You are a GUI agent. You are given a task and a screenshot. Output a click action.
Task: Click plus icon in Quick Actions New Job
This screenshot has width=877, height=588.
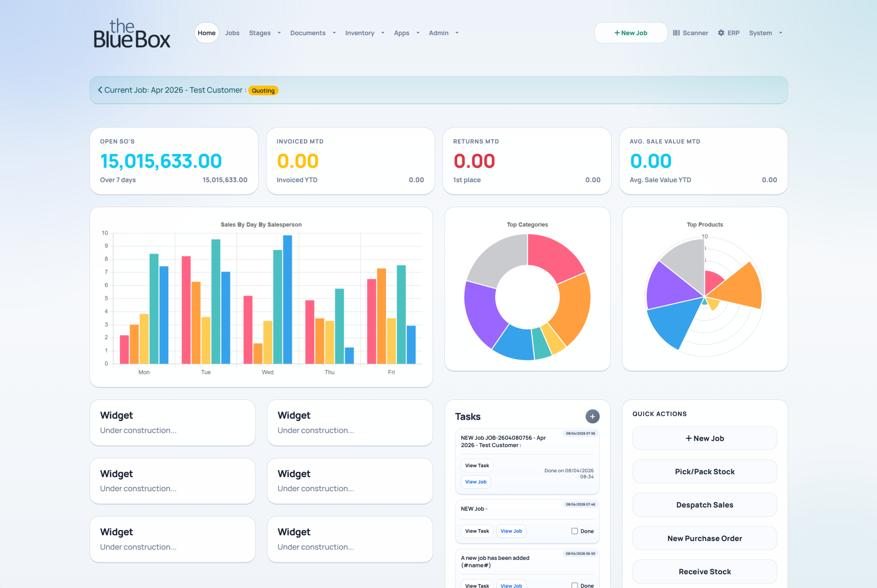point(689,438)
